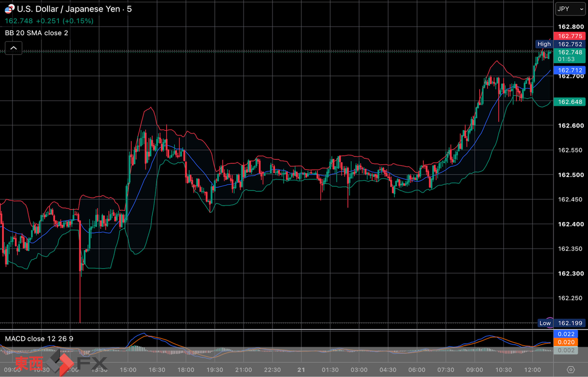Image resolution: width=588 pixels, height=377 pixels.
Task: Click the 15:00 time axis label
Action: pos(128,370)
